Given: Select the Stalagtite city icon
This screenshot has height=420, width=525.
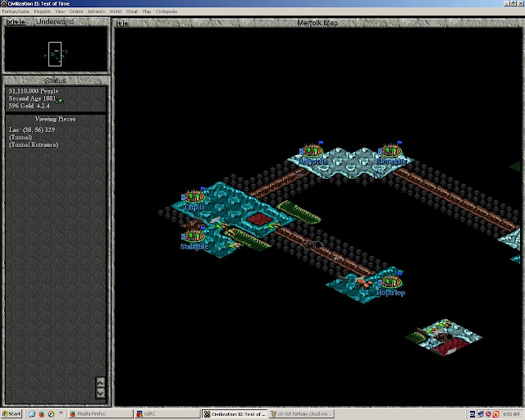Looking at the screenshot, I should pyautogui.click(x=194, y=235).
